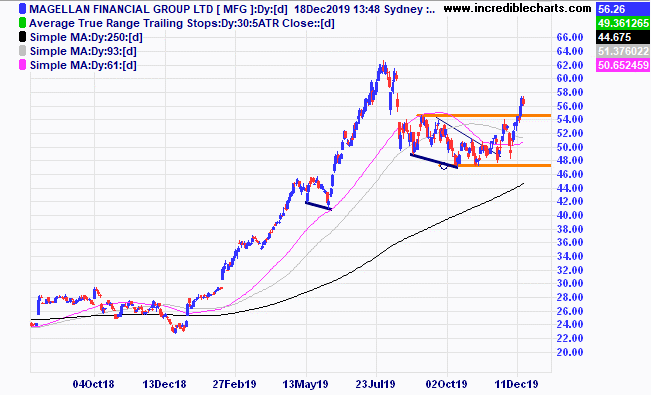Click the 02Oct19 date axis label

(x=446, y=384)
